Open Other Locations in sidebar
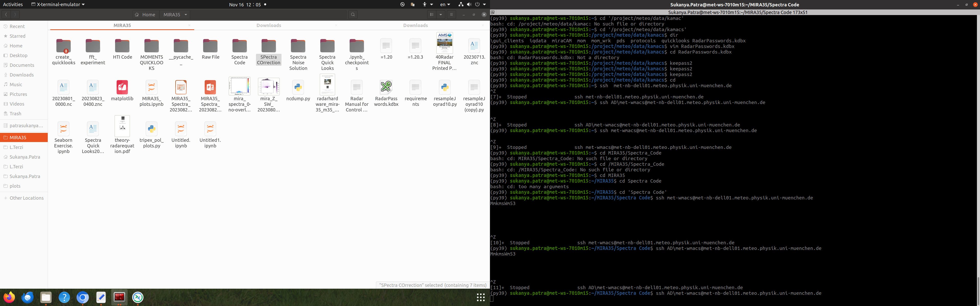Viewport: 980px width, 306px height. (26, 198)
